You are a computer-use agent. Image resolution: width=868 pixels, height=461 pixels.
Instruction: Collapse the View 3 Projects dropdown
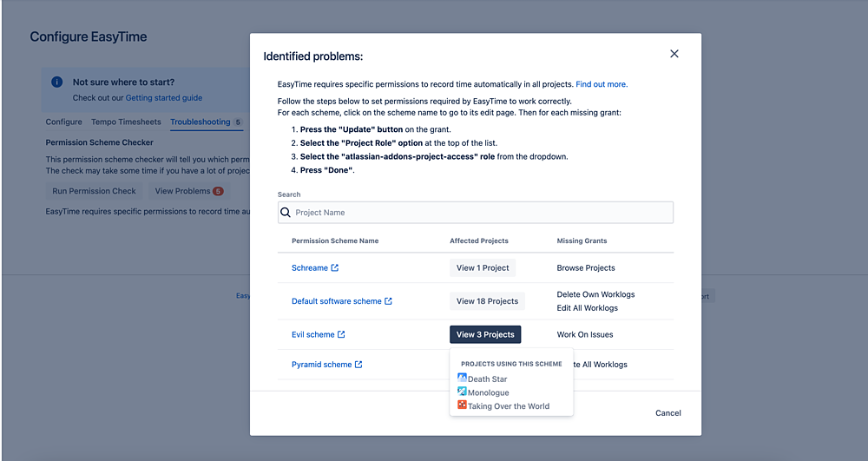pyautogui.click(x=485, y=334)
